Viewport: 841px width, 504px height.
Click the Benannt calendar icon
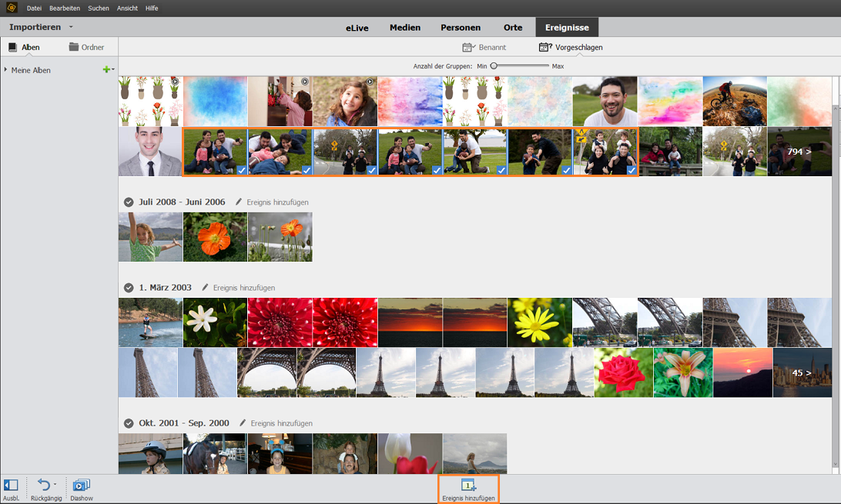[469, 47]
